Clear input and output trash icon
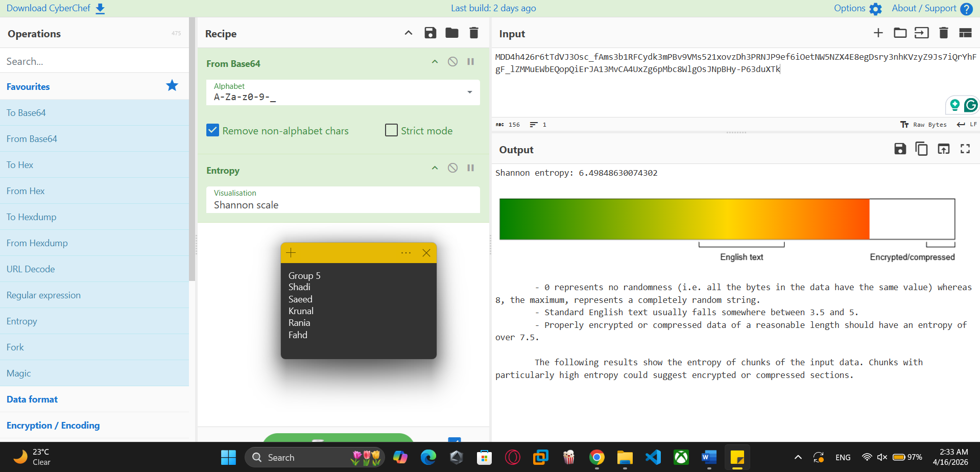This screenshot has height=472, width=980. click(x=944, y=33)
